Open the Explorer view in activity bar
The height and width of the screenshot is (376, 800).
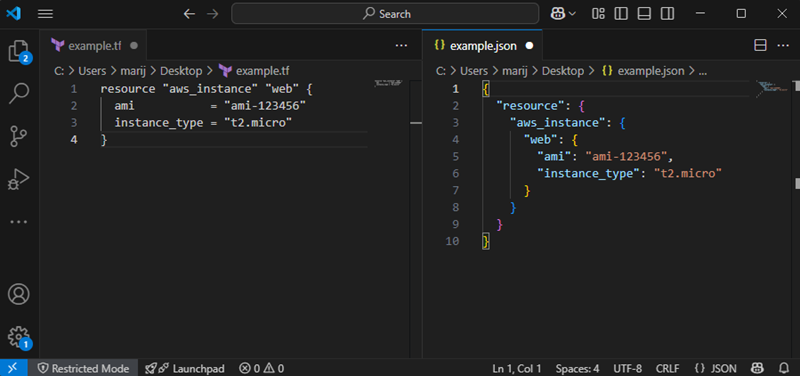[x=19, y=51]
